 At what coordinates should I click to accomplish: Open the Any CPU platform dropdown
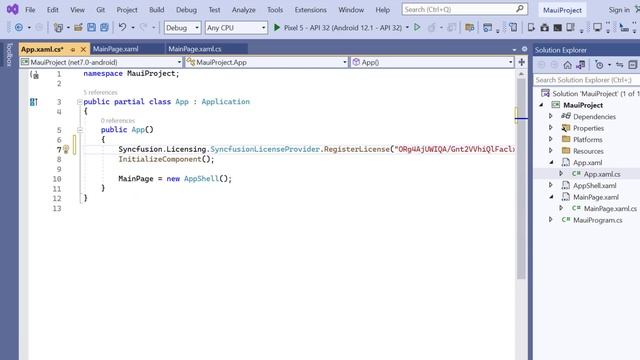click(x=236, y=28)
